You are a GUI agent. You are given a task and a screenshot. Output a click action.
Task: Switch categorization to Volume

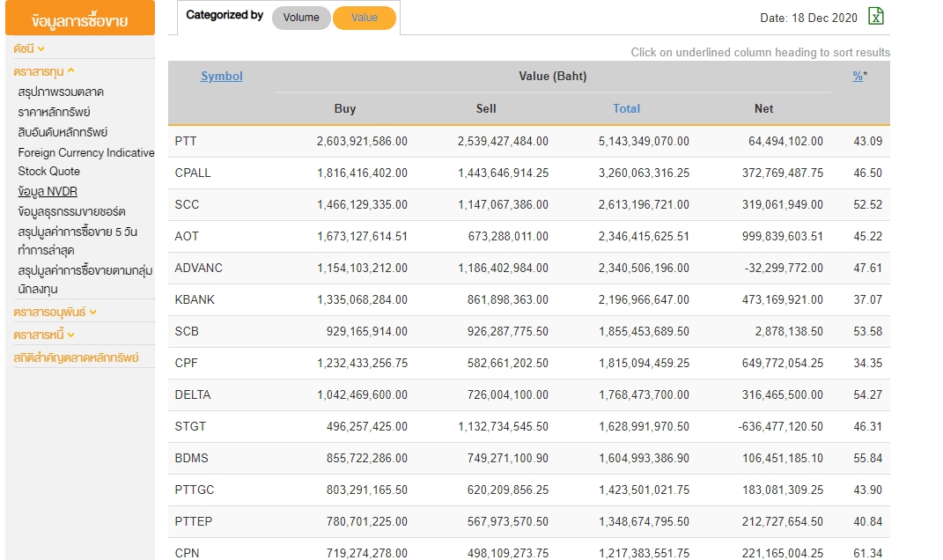click(x=301, y=18)
